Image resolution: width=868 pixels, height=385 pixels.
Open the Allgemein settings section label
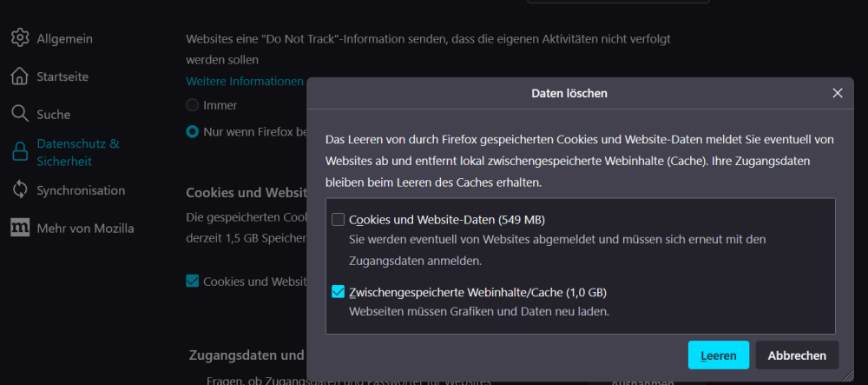(64, 38)
